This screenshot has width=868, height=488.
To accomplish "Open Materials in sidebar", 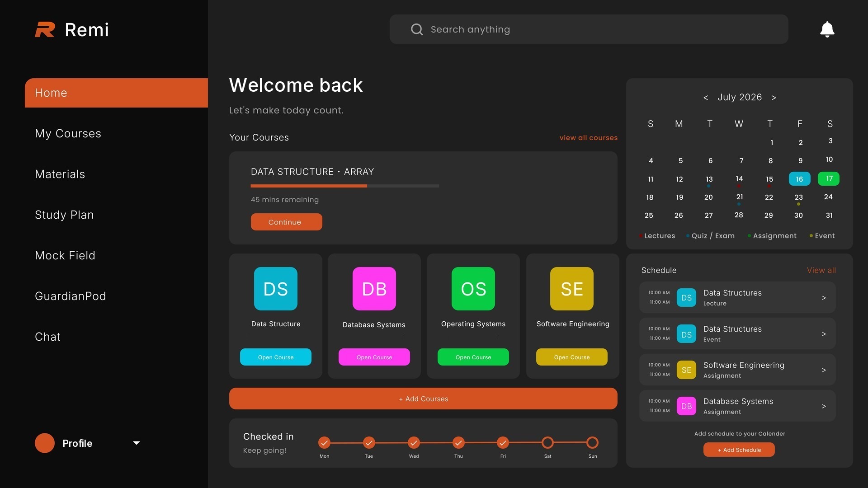I will pyautogui.click(x=60, y=174).
